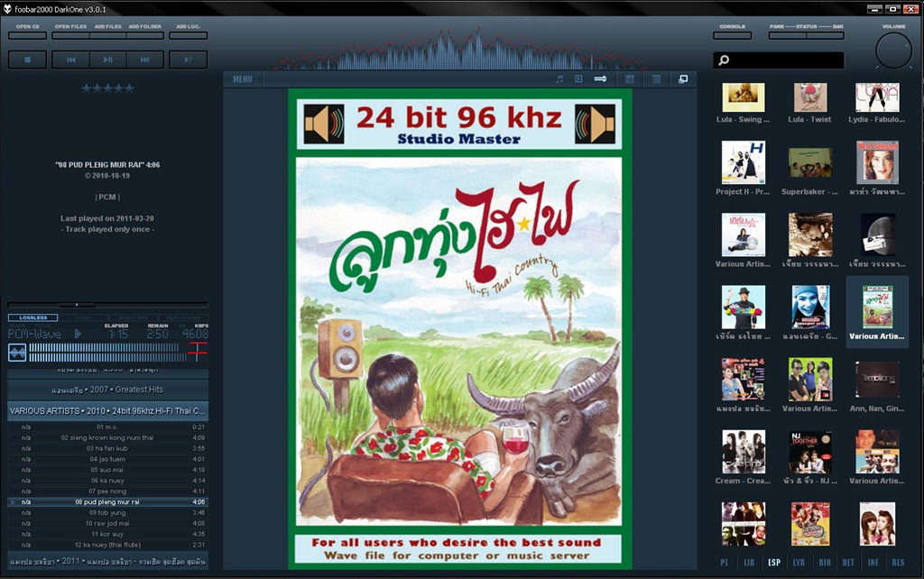Skip to the previous track
This screenshot has width=924, height=579.
click(x=70, y=60)
